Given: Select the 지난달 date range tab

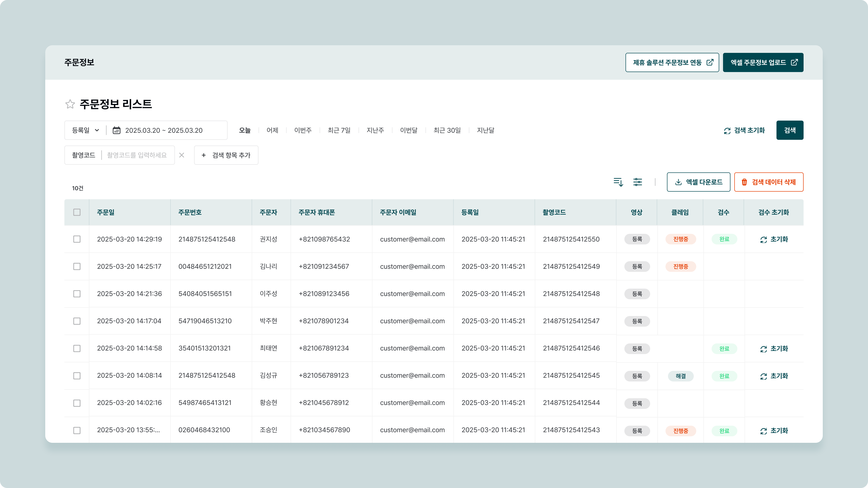Looking at the screenshot, I should point(485,130).
